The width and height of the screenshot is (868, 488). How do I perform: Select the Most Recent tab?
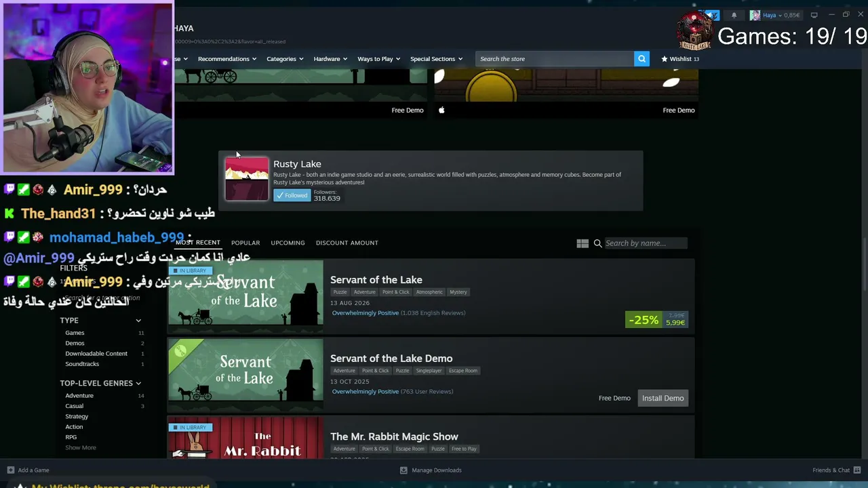(x=198, y=243)
